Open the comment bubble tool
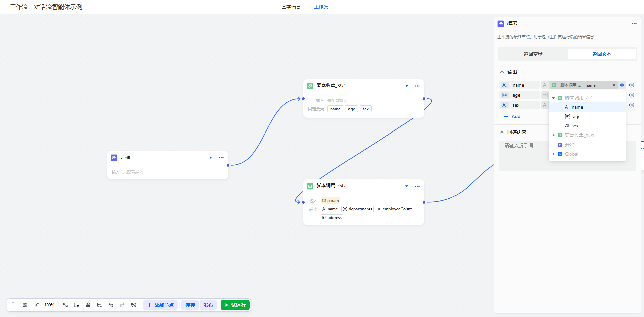 pos(100,305)
